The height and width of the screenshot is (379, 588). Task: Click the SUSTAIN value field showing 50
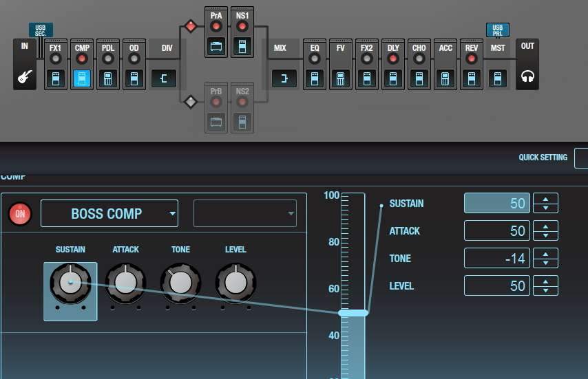click(x=497, y=204)
